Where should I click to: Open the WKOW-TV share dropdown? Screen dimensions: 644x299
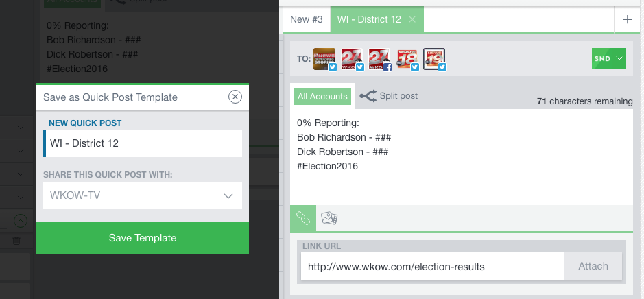point(143,195)
